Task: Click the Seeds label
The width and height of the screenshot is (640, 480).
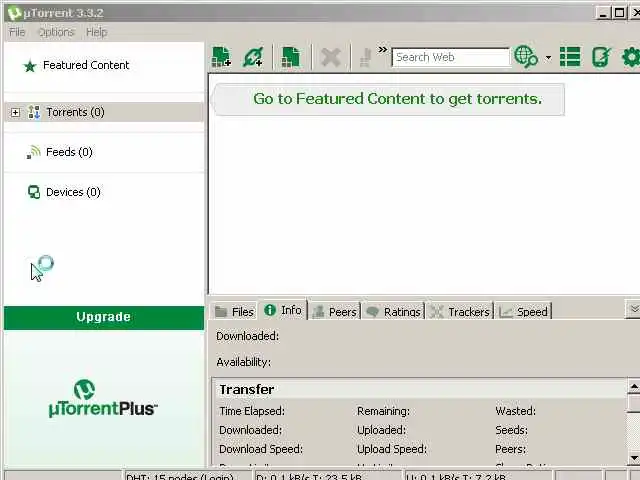Action: click(x=511, y=430)
